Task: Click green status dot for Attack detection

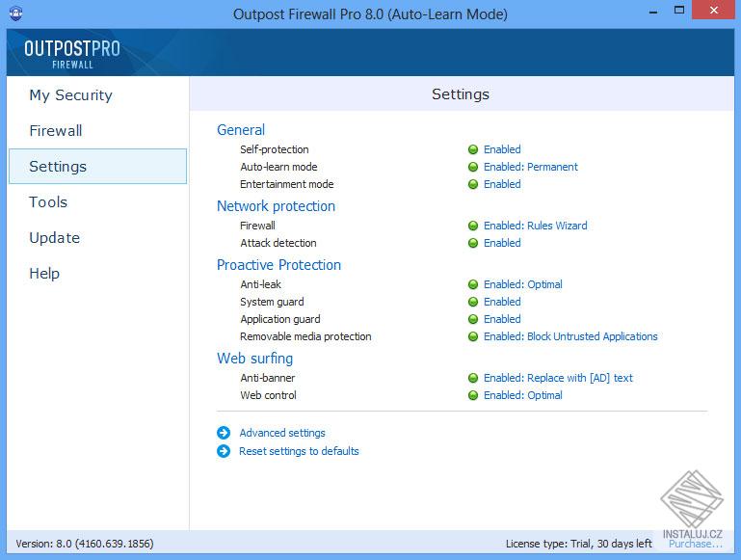Action: click(x=472, y=243)
